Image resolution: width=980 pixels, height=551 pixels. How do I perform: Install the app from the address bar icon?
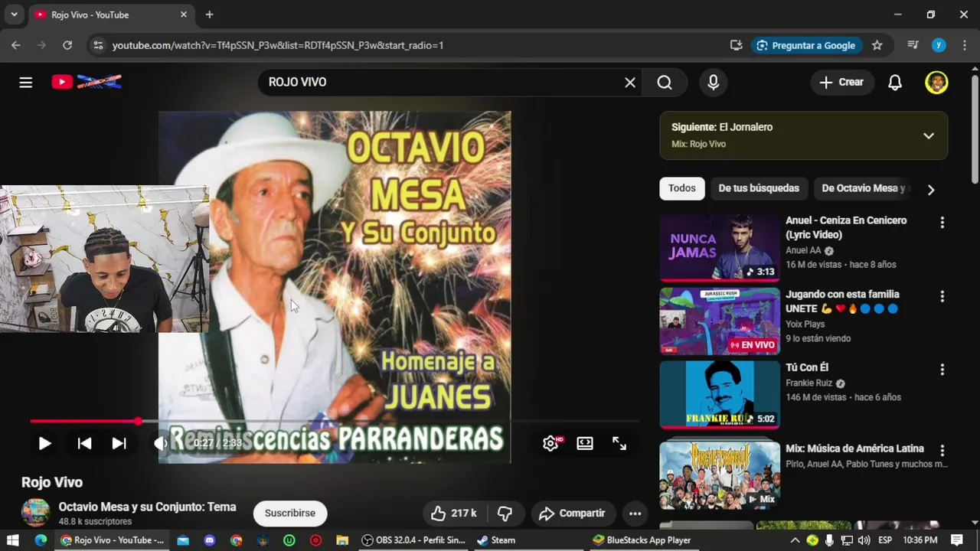pos(736,45)
